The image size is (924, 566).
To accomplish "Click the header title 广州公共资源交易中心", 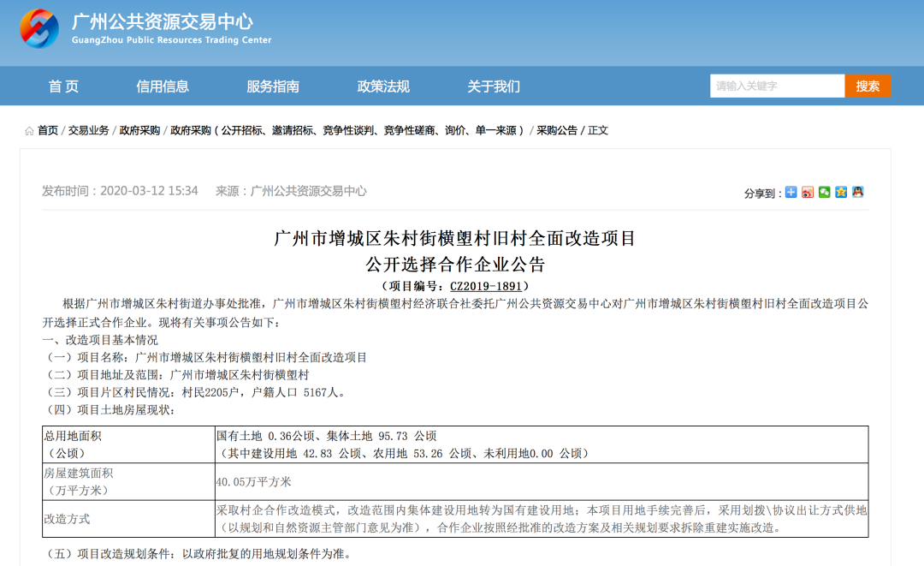I will click(163, 21).
